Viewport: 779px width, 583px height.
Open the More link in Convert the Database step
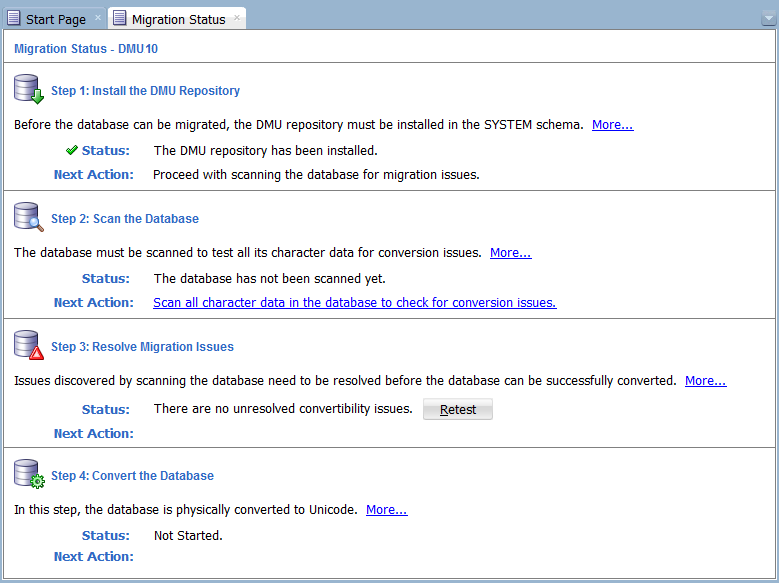(x=386, y=509)
